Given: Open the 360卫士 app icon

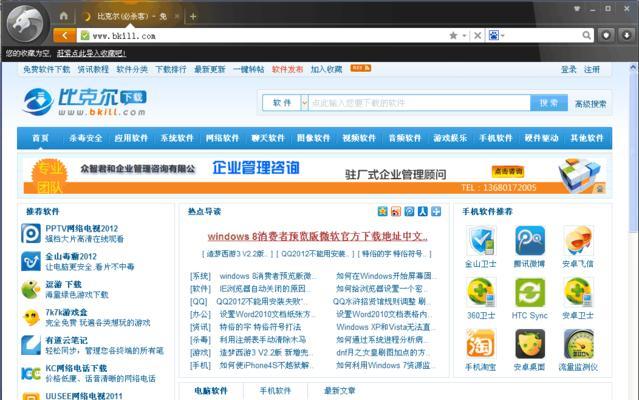Looking at the screenshot, I should pyautogui.click(x=481, y=292).
